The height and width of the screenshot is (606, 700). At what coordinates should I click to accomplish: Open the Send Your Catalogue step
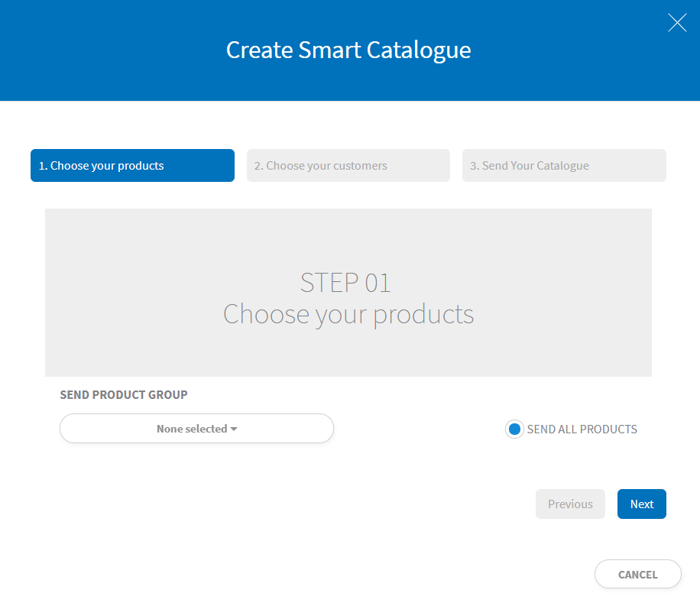click(564, 166)
